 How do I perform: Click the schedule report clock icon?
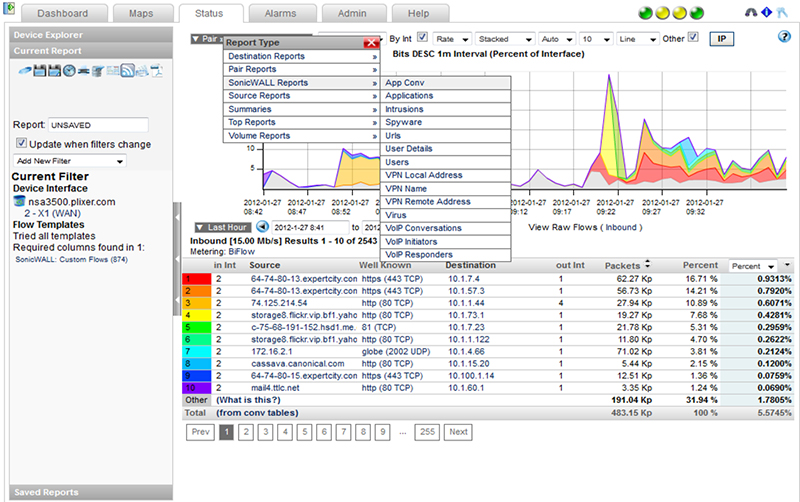(69, 70)
